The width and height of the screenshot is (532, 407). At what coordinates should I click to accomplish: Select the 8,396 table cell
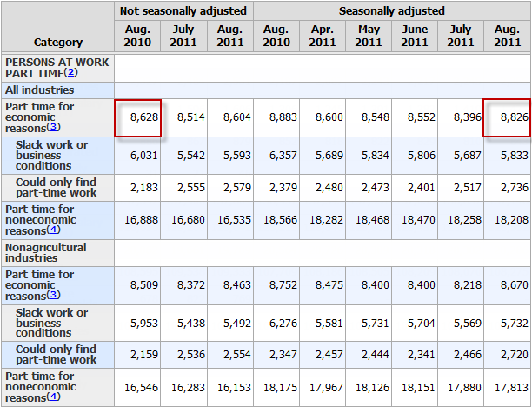tap(461, 117)
